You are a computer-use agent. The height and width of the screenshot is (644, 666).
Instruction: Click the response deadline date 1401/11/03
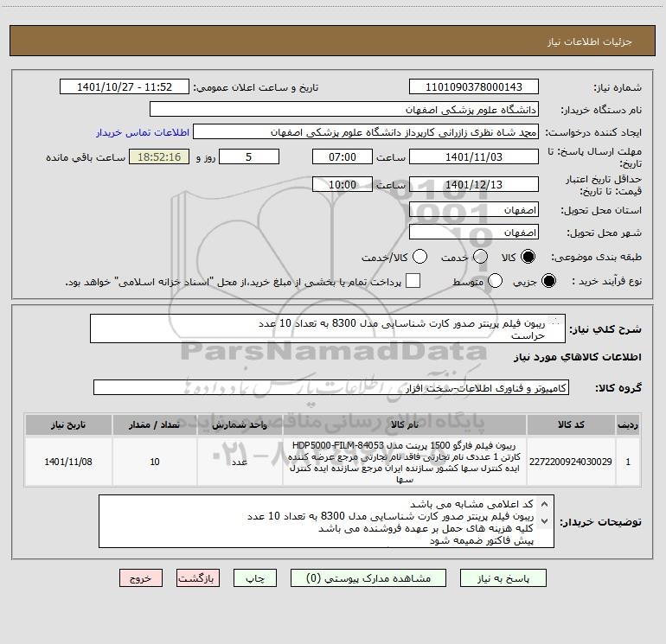[474, 156]
